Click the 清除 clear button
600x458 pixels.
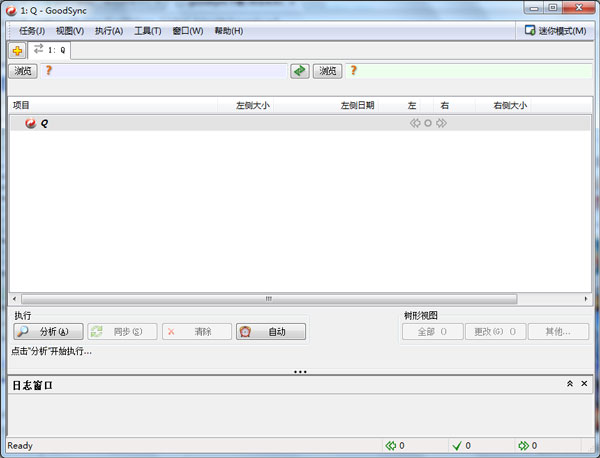pyautogui.click(x=197, y=331)
